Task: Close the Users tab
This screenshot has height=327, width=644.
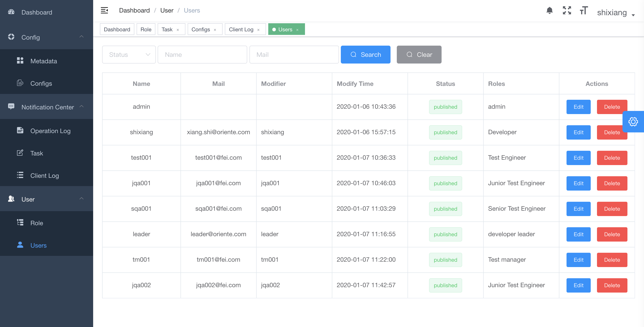Action: coord(297,30)
